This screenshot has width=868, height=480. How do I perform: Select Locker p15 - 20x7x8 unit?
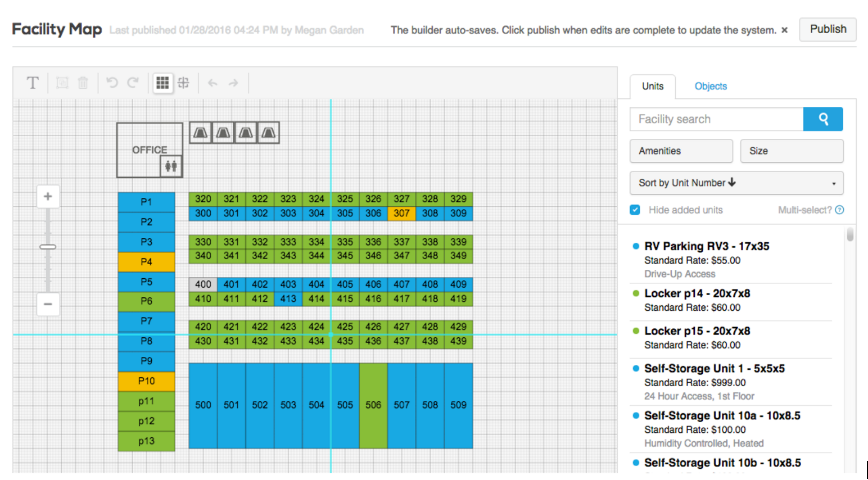[731, 338]
